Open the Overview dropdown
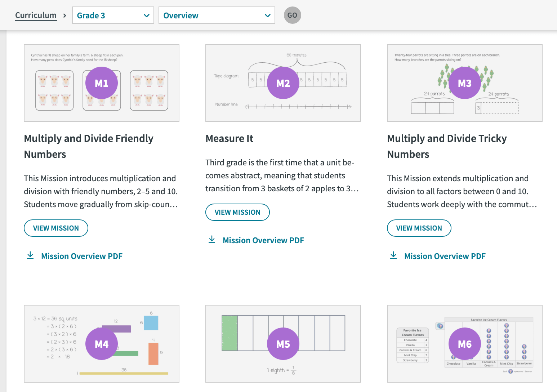Viewport: 557px width, 392px height. click(x=217, y=15)
